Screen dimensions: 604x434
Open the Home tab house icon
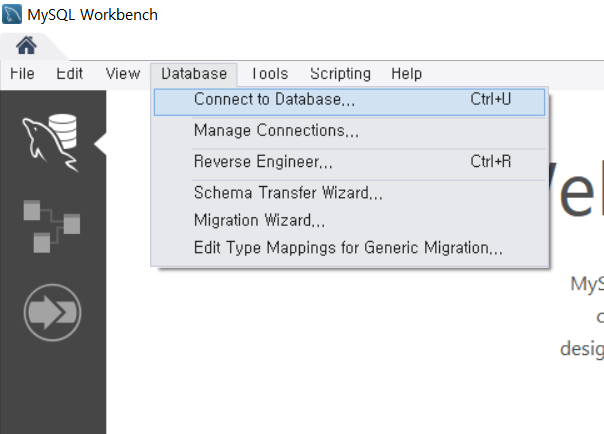tap(26, 45)
